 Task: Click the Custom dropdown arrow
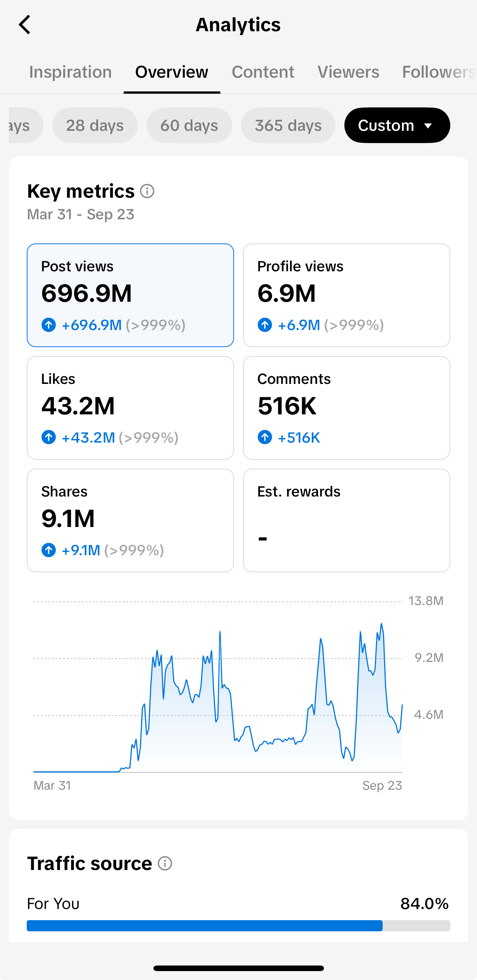428,126
